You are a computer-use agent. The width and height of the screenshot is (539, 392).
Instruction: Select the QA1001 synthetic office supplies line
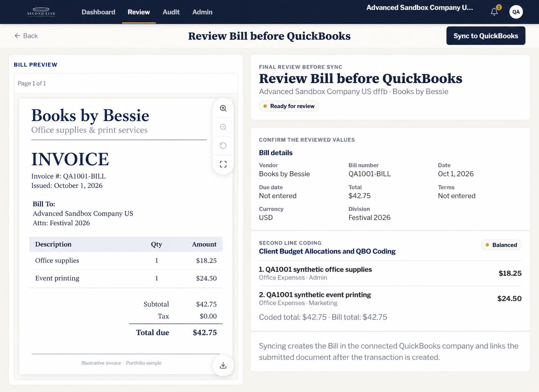click(x=390, y=273)
